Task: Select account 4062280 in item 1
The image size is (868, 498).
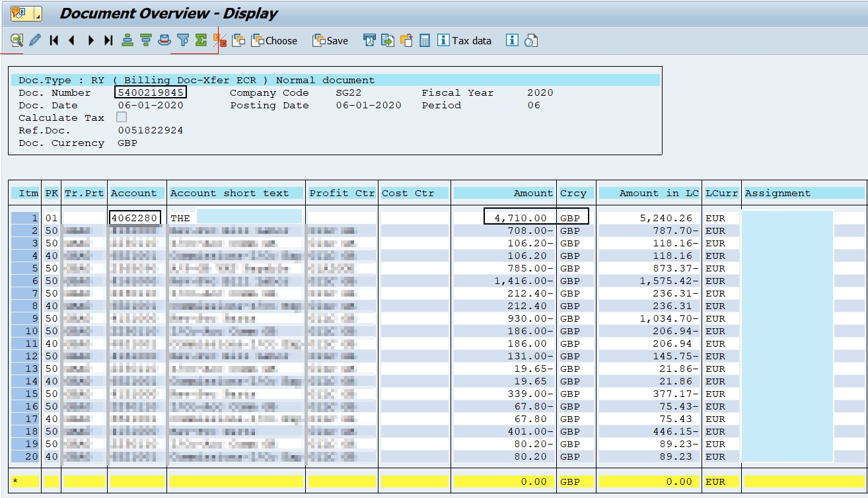Action: pyautogui.click(x=135, y=216)
